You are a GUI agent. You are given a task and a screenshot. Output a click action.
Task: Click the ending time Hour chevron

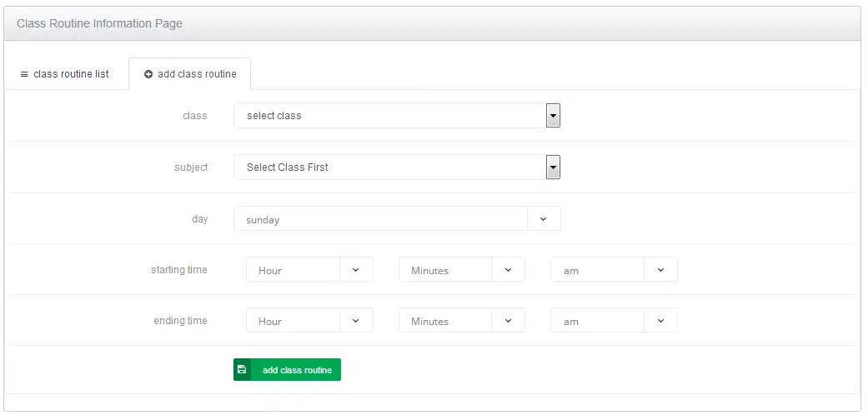point(356,321)
